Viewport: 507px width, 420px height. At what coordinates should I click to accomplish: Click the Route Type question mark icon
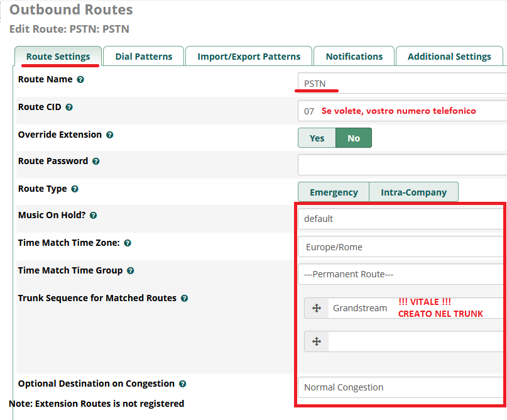(x=75, y=189)
